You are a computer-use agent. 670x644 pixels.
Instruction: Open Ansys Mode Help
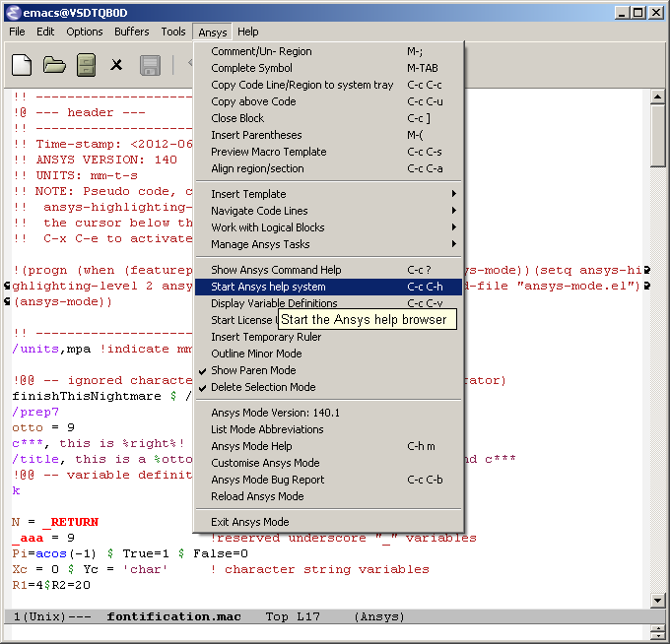tap(328, 446)
